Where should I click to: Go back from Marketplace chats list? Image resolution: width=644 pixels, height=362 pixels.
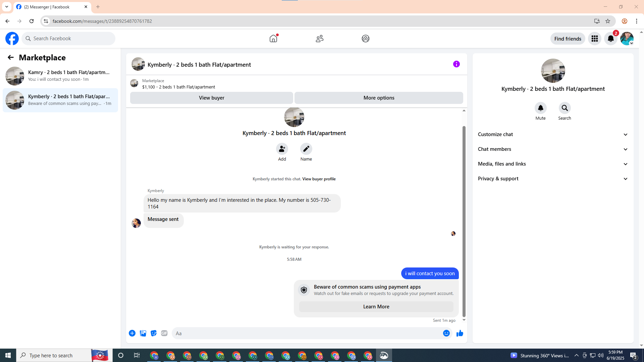(x=11, y=57)
